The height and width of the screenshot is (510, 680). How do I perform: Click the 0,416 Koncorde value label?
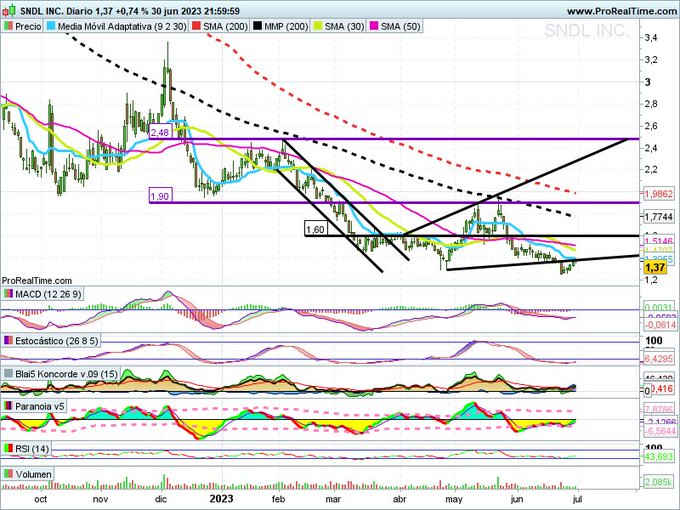(664, 389)
